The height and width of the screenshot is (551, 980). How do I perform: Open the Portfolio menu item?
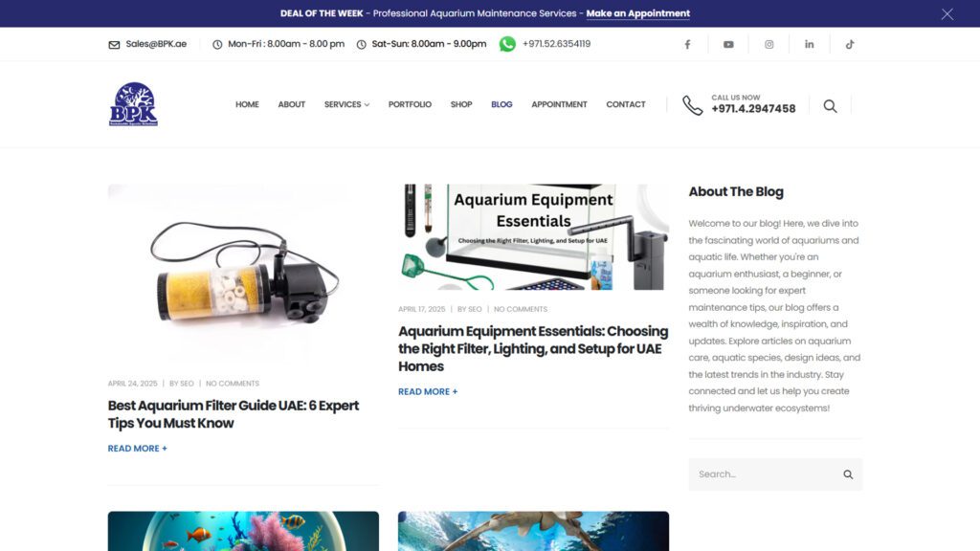(410, 104)
